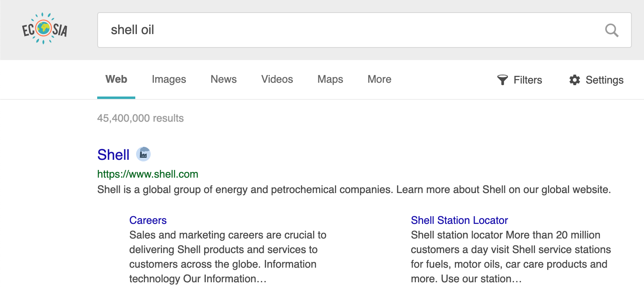The image size is (644, 292).
Task: Click the https://www.shell.com URL
Action: (x=148, y=174)
